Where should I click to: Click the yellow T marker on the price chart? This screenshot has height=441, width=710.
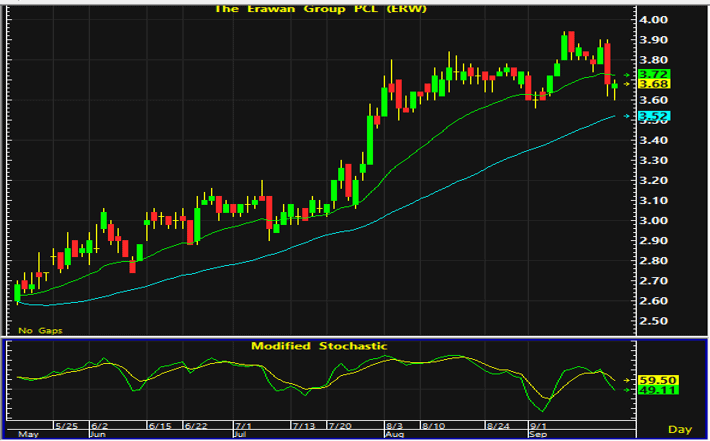pyautogui.click(x=46, y=275)
